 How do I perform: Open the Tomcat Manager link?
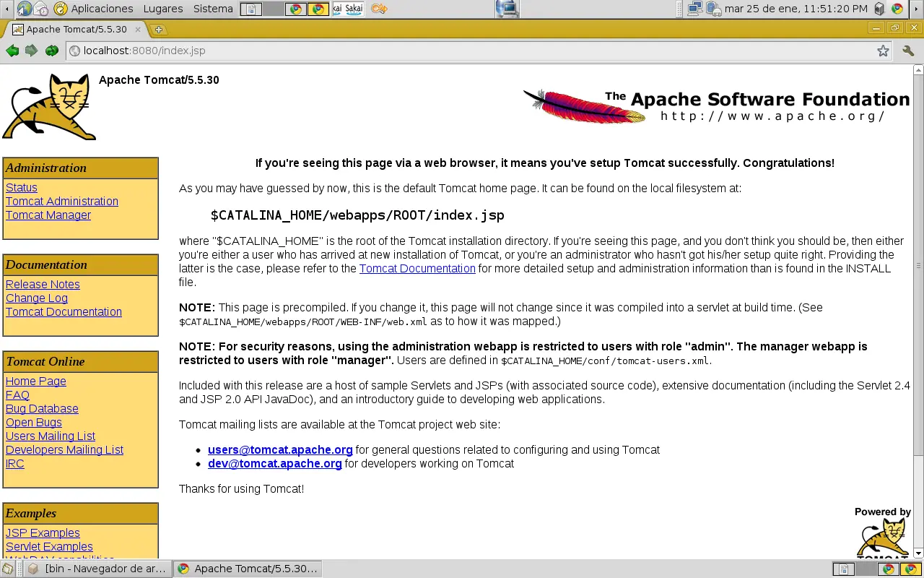tap(48, 215)
